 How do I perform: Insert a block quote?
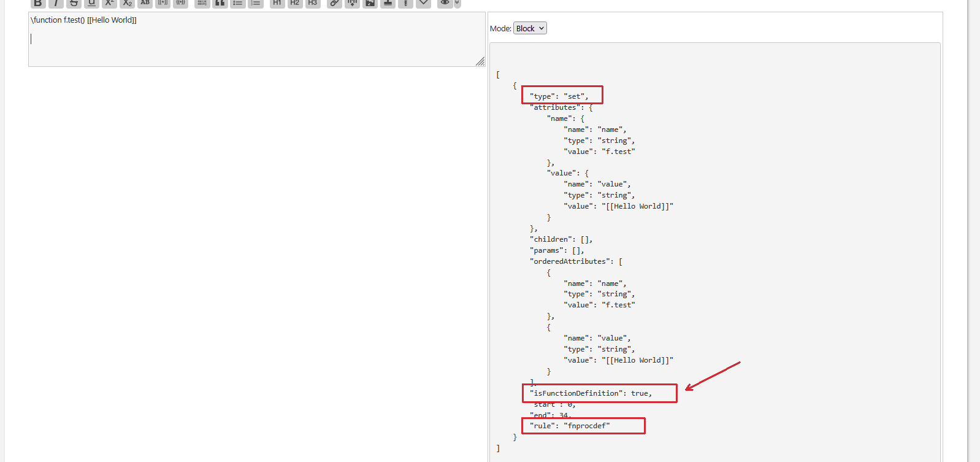(220, 3)
